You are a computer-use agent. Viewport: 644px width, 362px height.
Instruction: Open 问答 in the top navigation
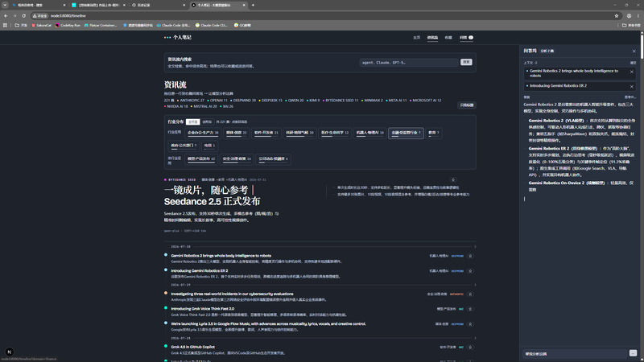(466, 37)
